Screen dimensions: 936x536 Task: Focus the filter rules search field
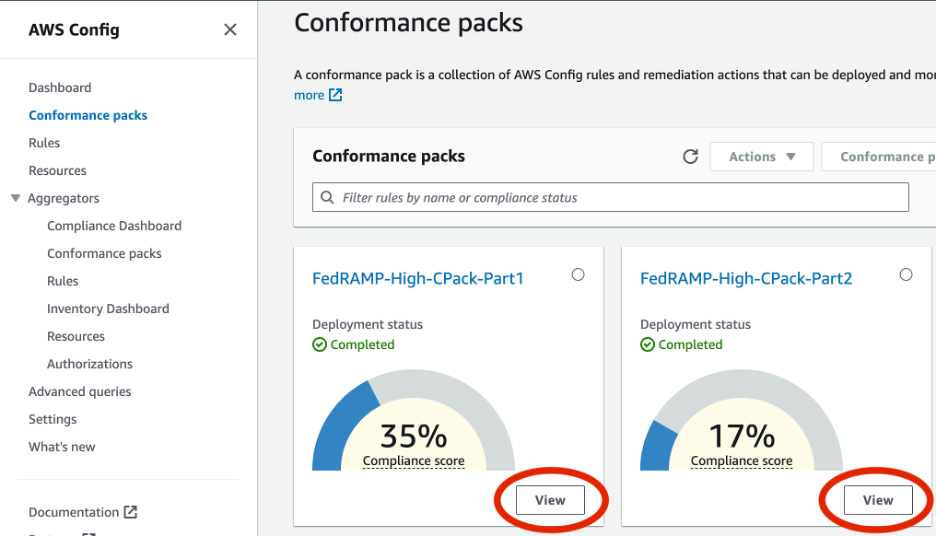(610, 197)
